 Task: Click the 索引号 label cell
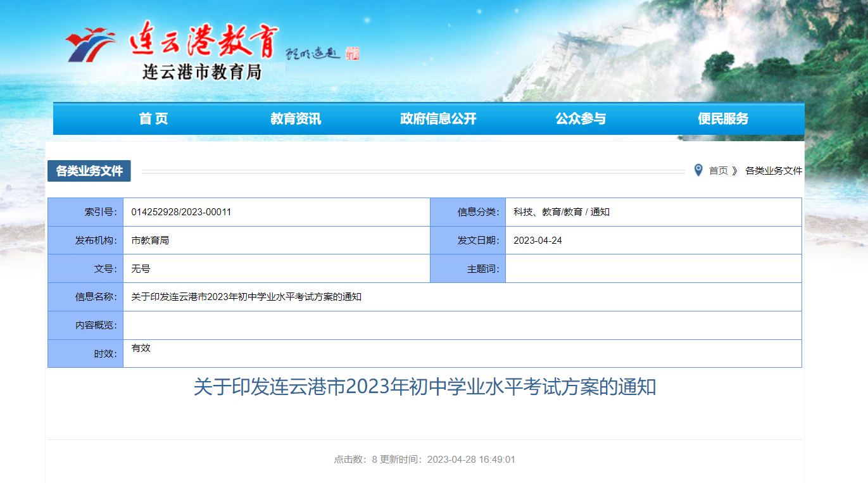[85, 212]
